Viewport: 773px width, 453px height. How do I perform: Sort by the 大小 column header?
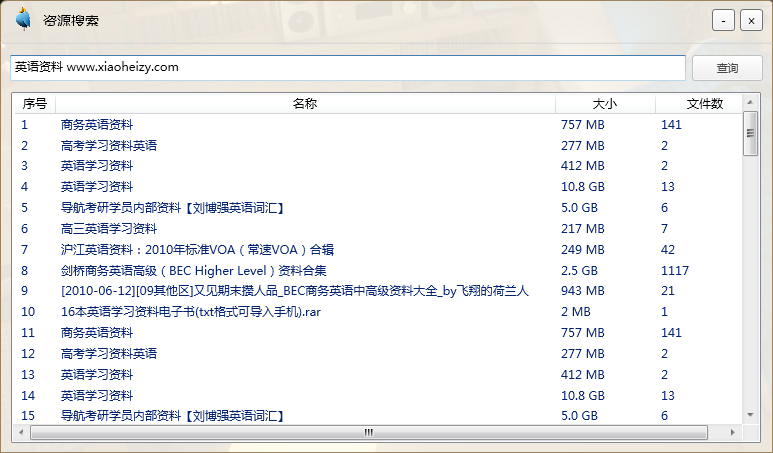(605, 104)
